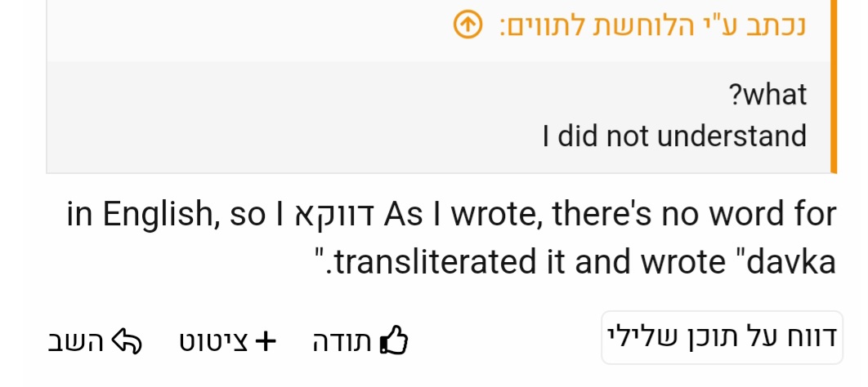Click the quoted "I did not understand" text
868x387 pixels.
[674, 135]
